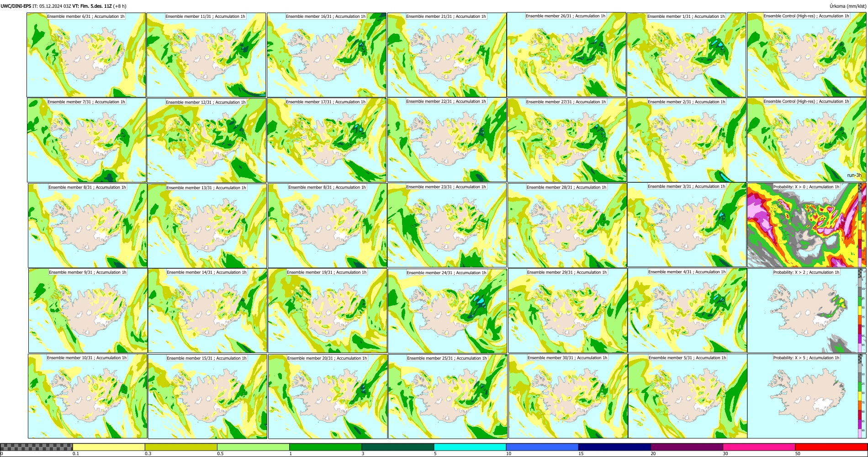Select the Ensemble member 28/31 map
The image size is (868, 457).
[x=567, y=226]
